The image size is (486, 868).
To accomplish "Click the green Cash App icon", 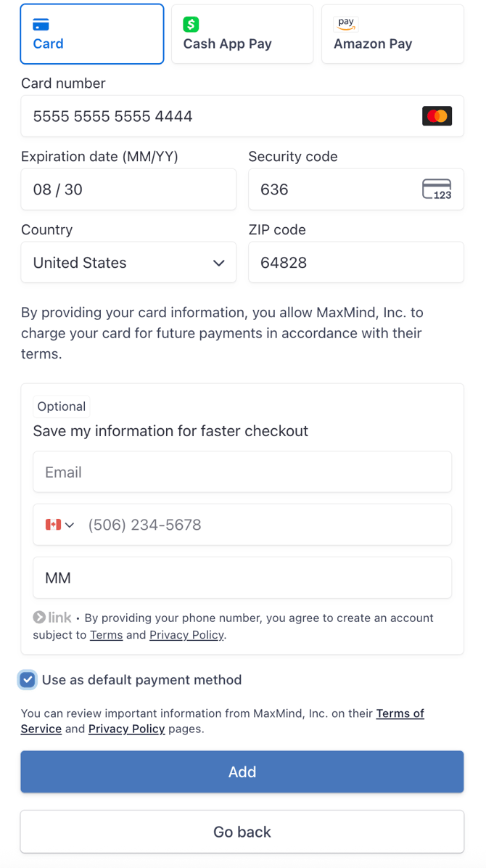I will pyautogui.click(x=191, y=25).
